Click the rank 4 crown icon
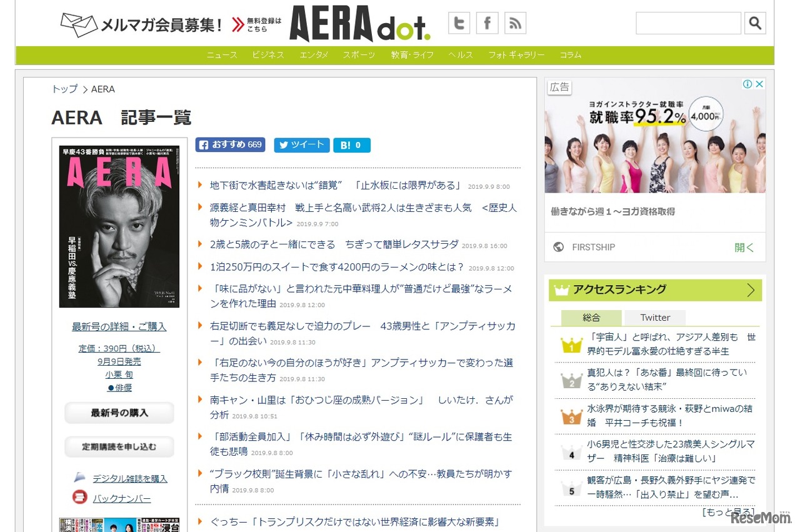Screen dimensions: 800x532 click(571, 453)
